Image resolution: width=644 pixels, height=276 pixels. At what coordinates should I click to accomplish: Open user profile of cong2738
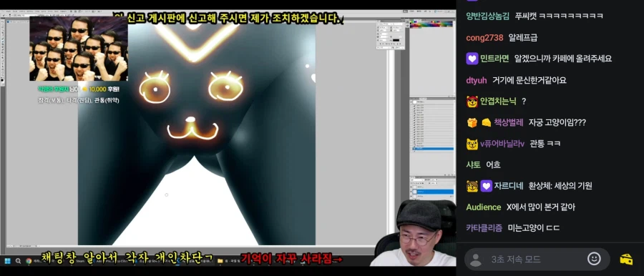484,38
